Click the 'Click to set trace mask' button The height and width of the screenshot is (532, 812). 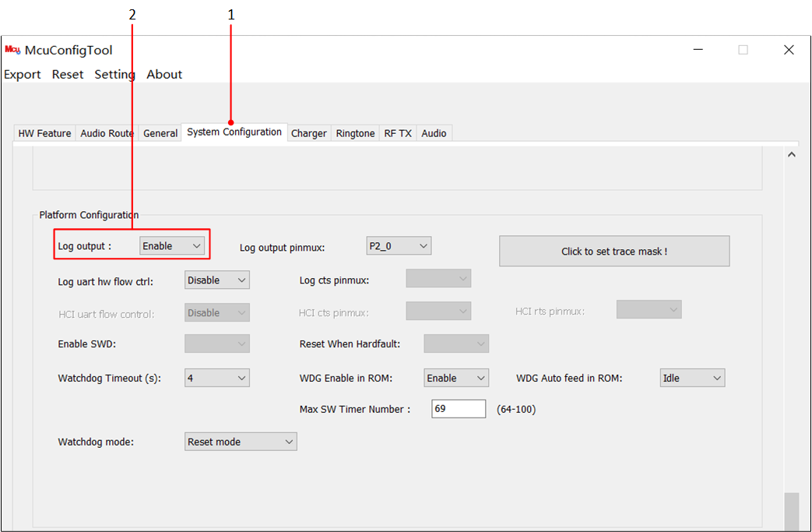tap(614, 252)
